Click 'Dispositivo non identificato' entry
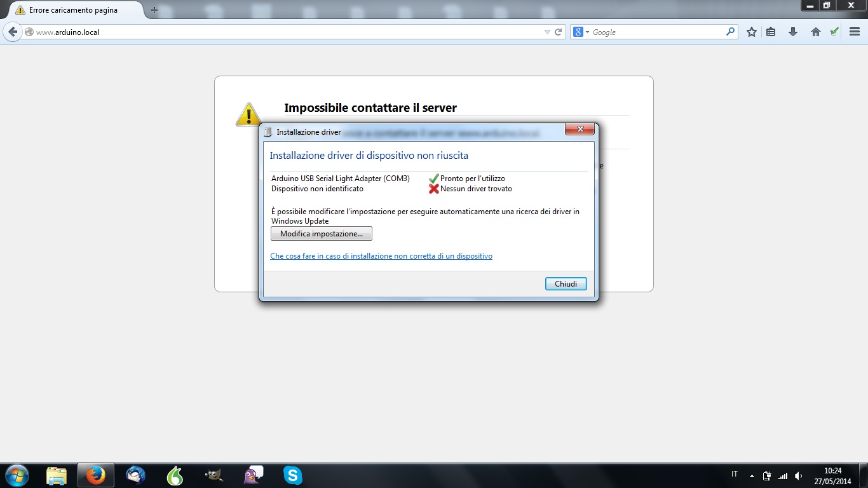The width and height of the screenshot is (868, 488). pos(317,189)
